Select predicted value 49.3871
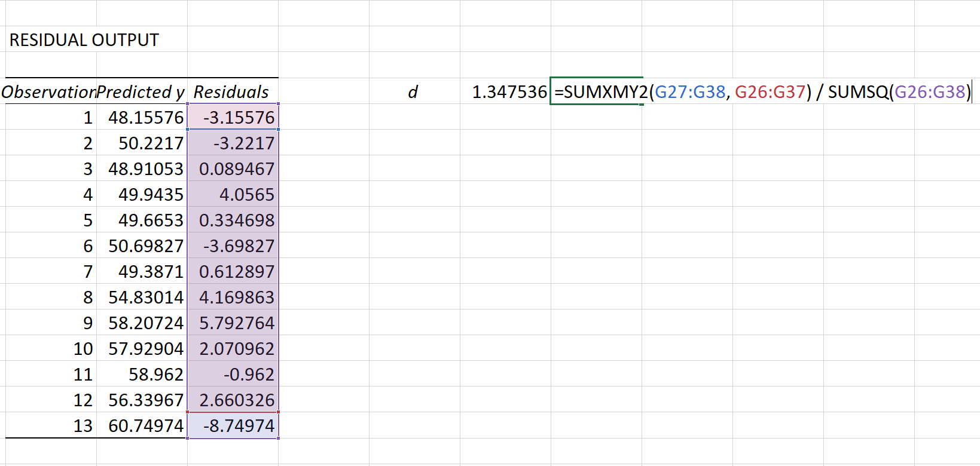 click(x=142, y=271)
